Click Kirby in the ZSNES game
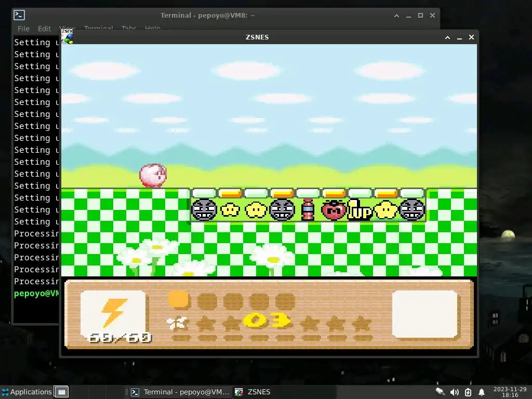Image resolution: width=532 pixels, height=399 pixels. coord(153,176)
